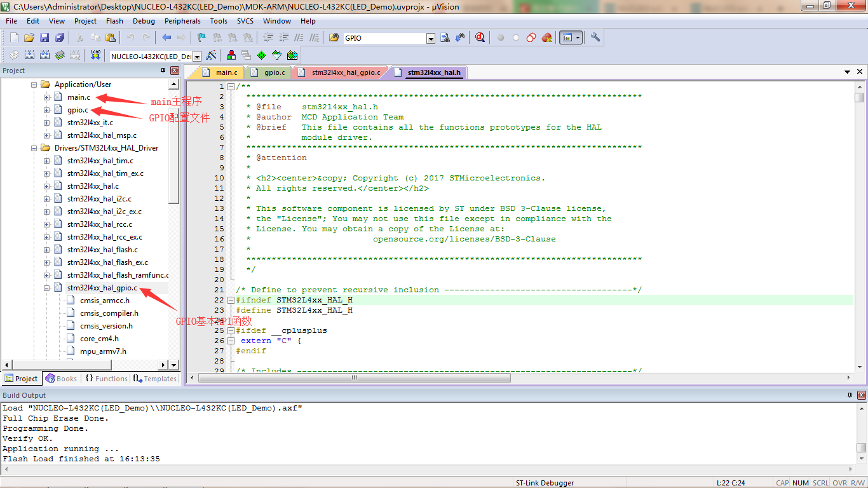Click the ST-Link Debugger status bar text

(545, 483)
